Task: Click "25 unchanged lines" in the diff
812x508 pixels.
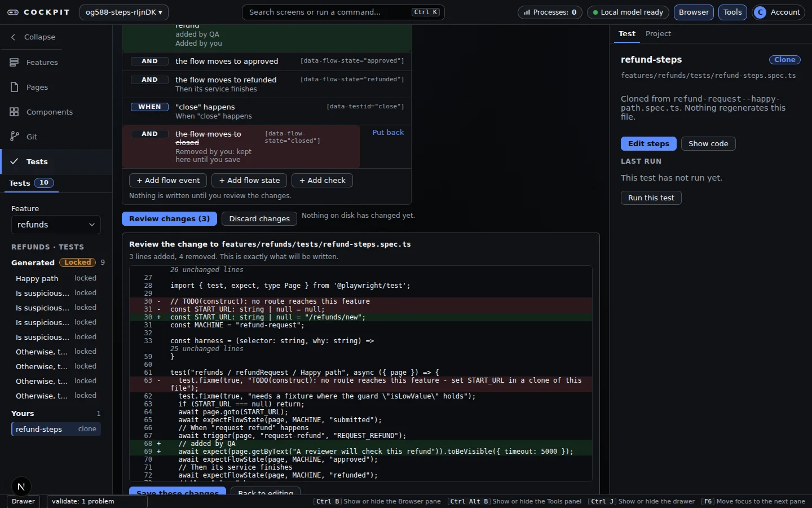Action: pyautogui.click(x=206, y=349)
